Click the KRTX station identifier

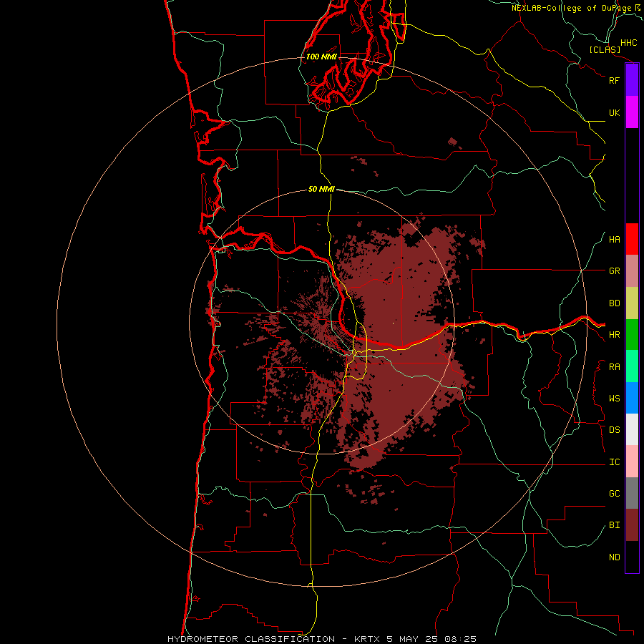(368, 639)
